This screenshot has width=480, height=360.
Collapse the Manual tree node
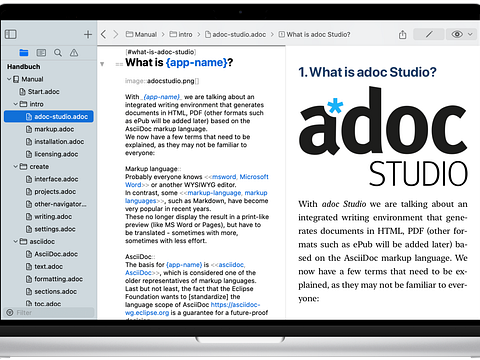click(x=9, y=79)
